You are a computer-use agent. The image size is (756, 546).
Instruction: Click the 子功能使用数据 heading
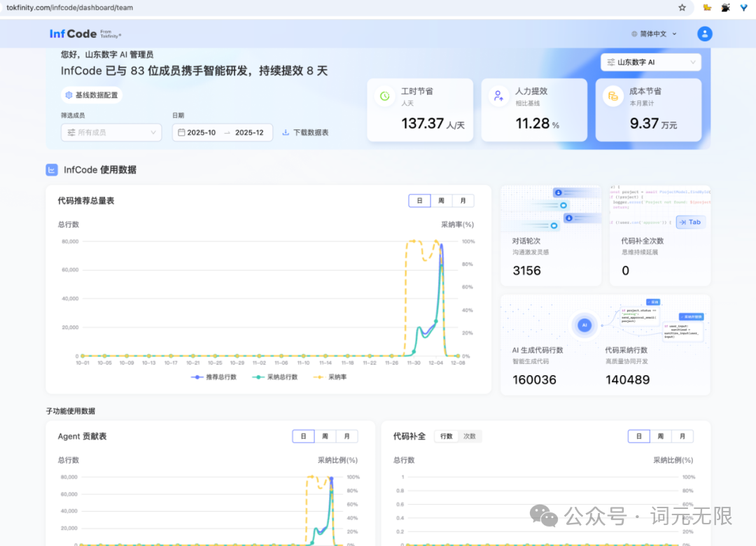point(71,411)
